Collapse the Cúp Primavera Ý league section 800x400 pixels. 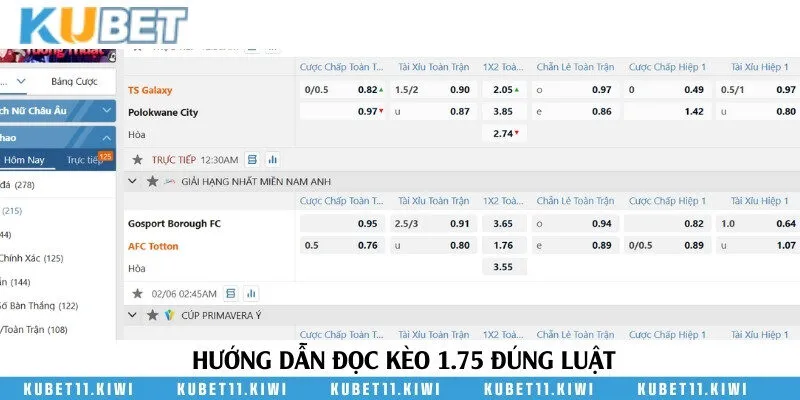click(x=132, y=315)
